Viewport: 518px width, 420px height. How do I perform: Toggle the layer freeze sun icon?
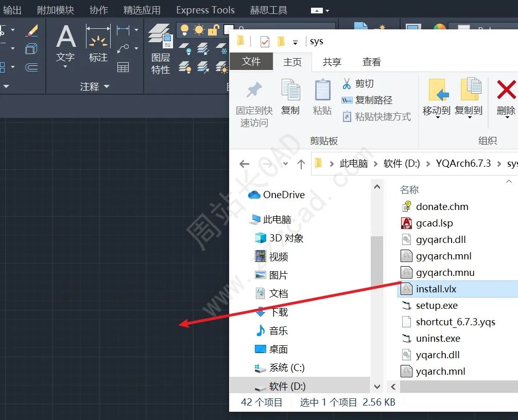coord(199,30)
